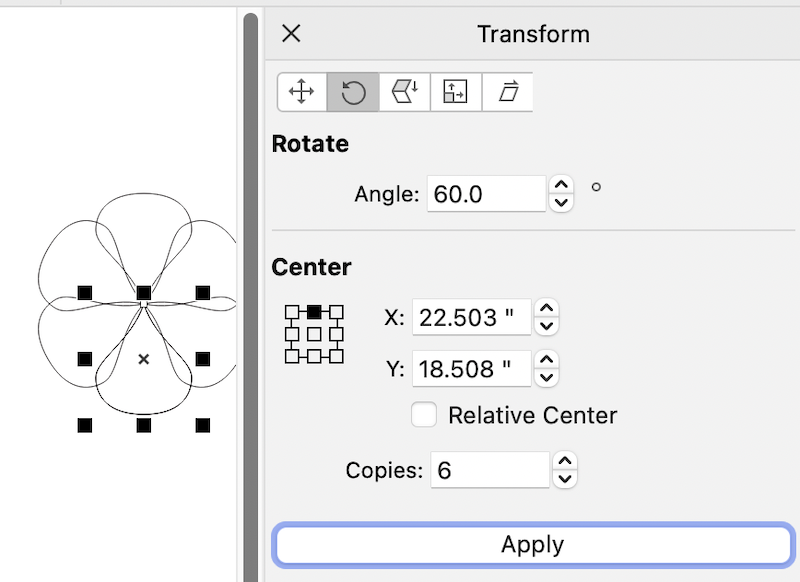Click the vertical scrollbar beside the canvas
The image size is (800, 582).
coord(251,300)
